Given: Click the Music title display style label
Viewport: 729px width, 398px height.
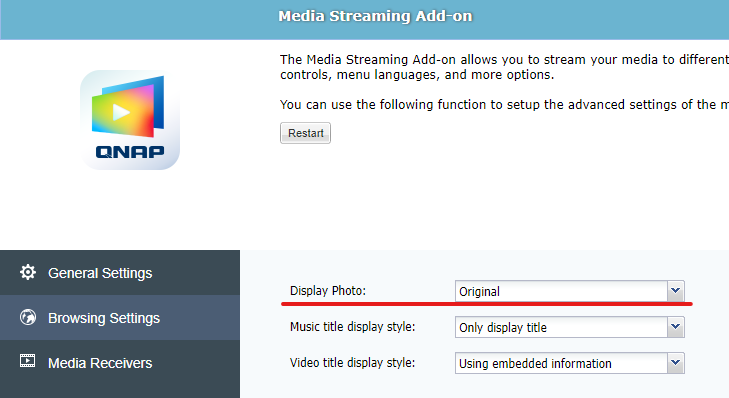Looking at the screenshot, I should pyautogui.click(x=352, y=327).
